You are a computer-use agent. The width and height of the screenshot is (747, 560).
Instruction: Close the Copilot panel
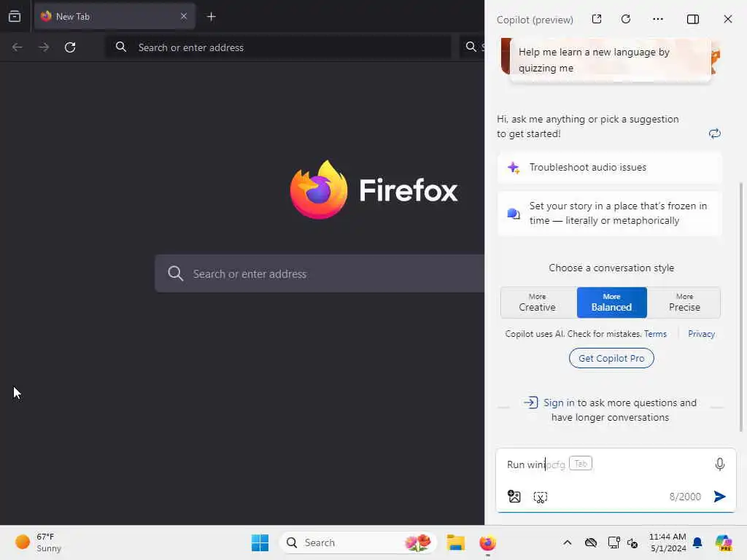point(728,19)
